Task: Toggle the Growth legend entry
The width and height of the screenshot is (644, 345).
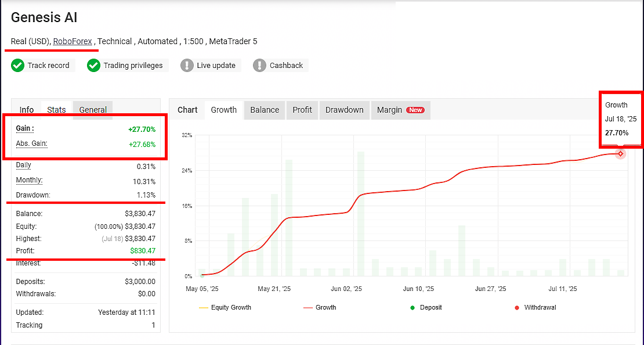Action: coord(320,307)
